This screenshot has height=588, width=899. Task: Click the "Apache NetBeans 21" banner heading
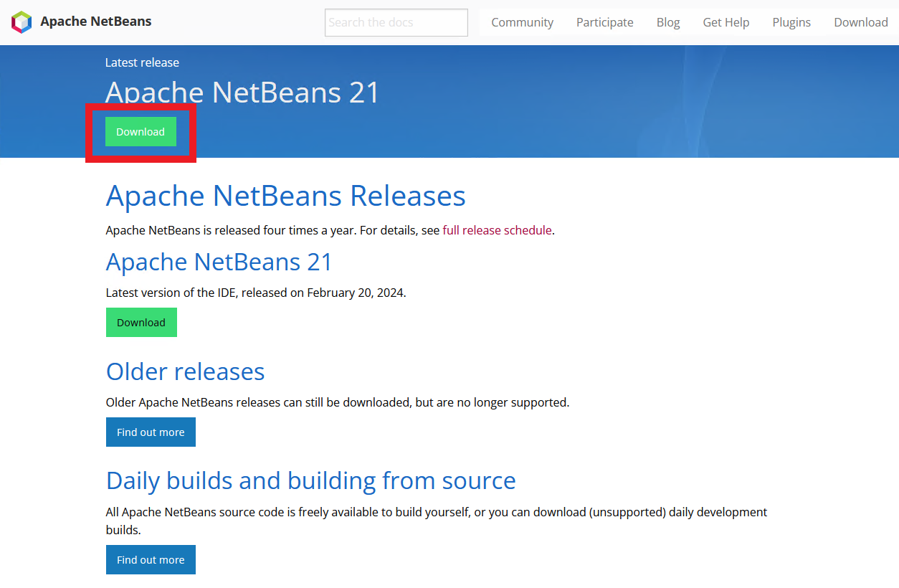[242, 93]
